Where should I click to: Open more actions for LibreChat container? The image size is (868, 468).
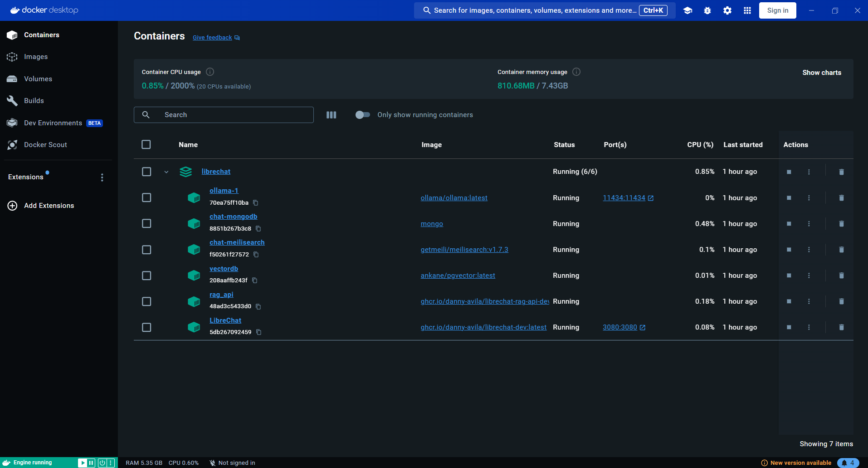tap(809, 327)
